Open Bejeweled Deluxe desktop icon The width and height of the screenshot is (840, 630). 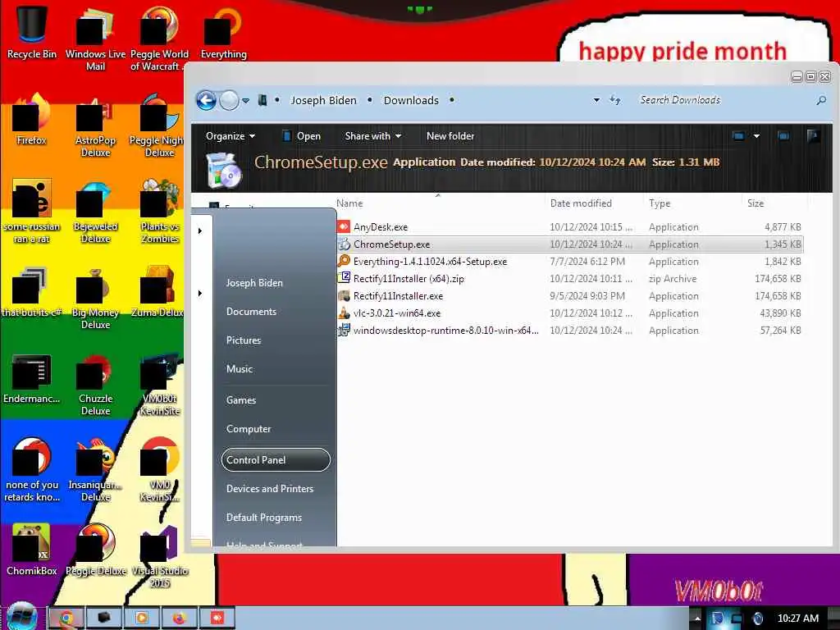(95, 212)
